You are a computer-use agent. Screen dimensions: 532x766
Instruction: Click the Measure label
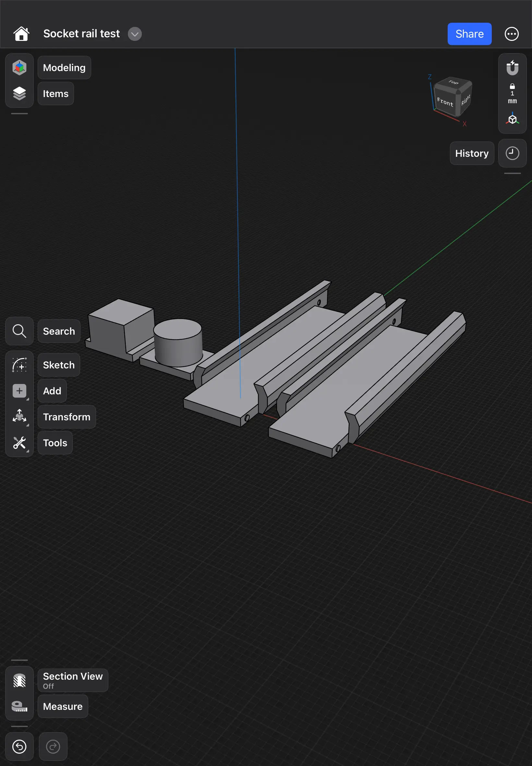(x=63, y=706)
